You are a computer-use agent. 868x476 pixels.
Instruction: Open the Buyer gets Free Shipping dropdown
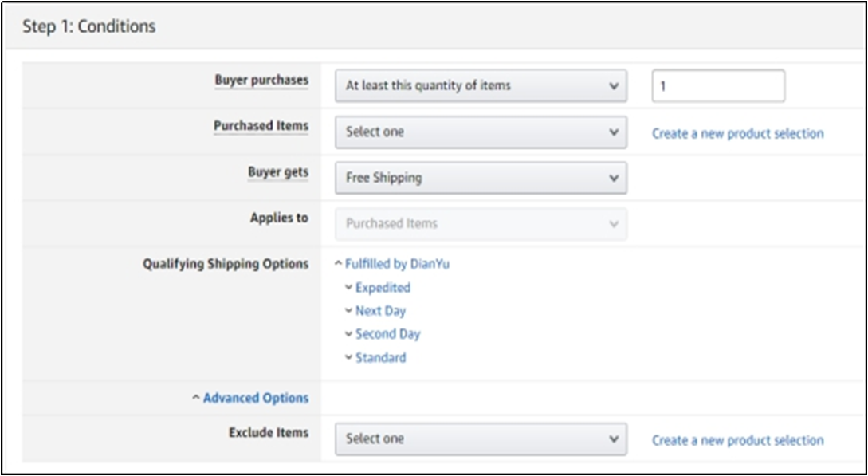pos(481,178)
